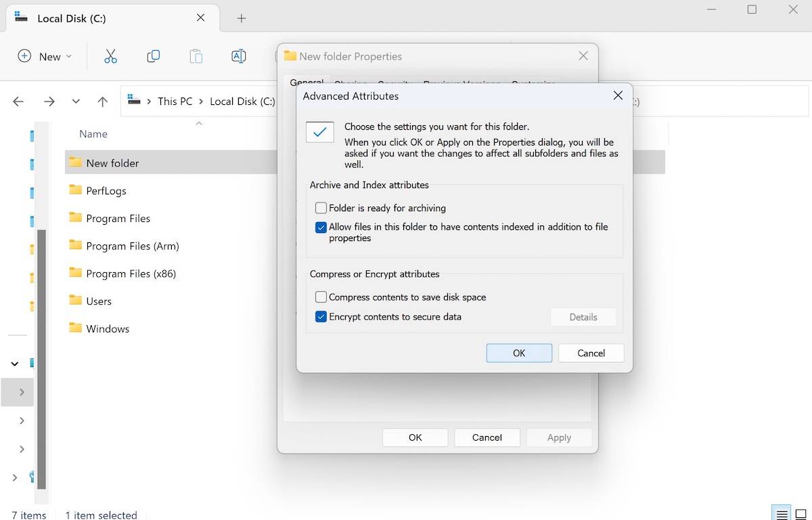Select the PerfLogs folder icon
The height and width of the screenshot is (520, 812).
(75, 190)
